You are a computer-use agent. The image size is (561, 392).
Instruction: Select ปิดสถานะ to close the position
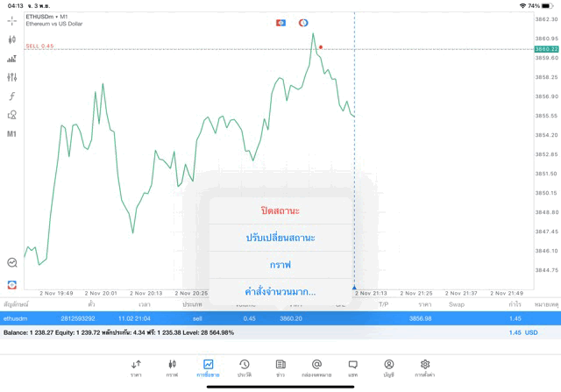click(x=280, y=210)
